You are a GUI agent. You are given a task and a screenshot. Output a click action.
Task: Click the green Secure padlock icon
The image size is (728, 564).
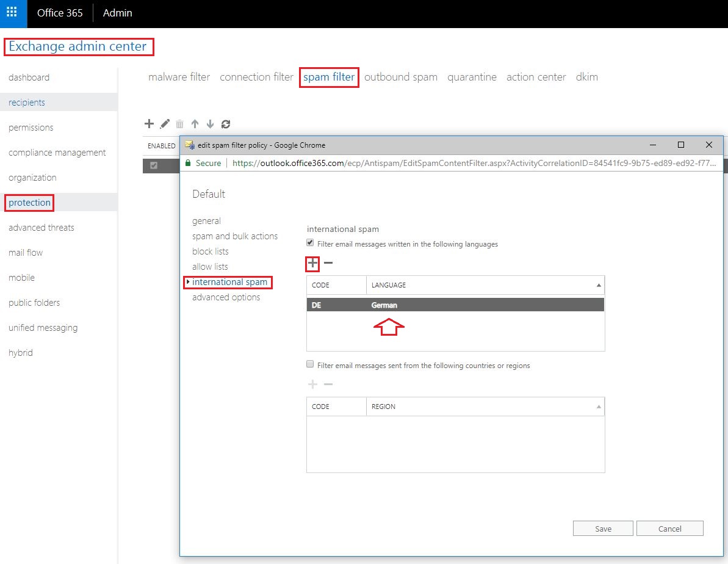tap(188, 163)
